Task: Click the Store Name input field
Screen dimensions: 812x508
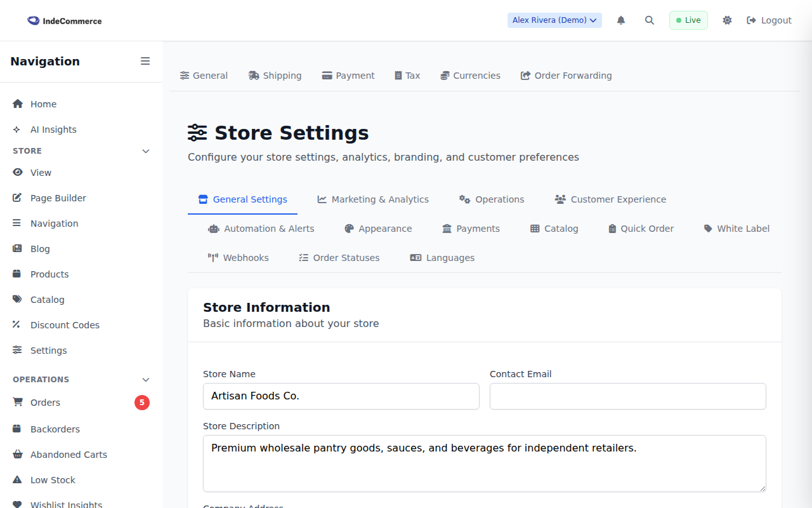Action: click(341, 396)
